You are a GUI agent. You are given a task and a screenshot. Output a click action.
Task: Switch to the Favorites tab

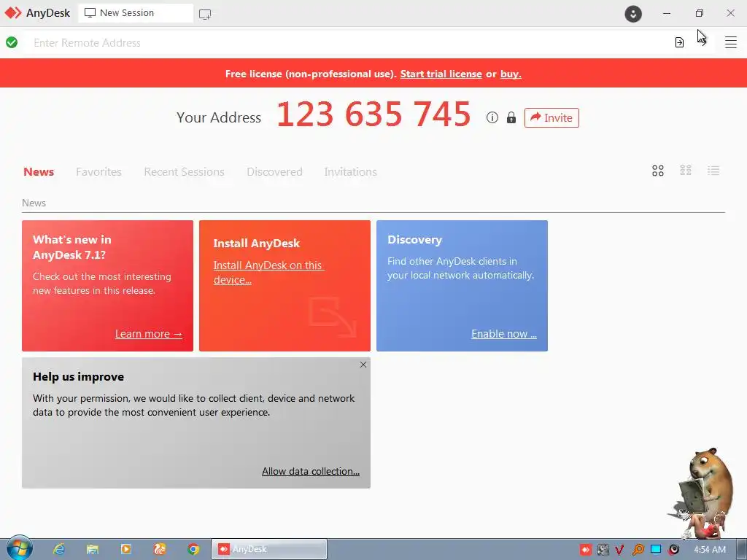(x=98, y=171)
